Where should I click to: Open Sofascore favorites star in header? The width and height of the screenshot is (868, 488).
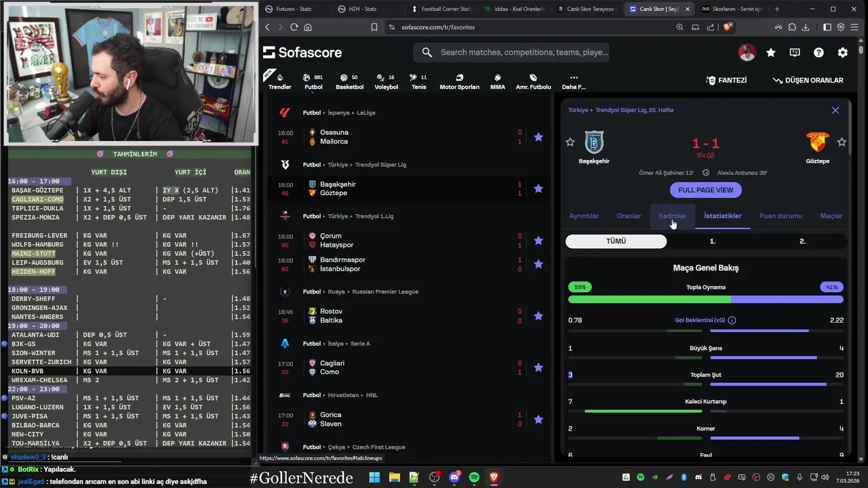point(771,52)
